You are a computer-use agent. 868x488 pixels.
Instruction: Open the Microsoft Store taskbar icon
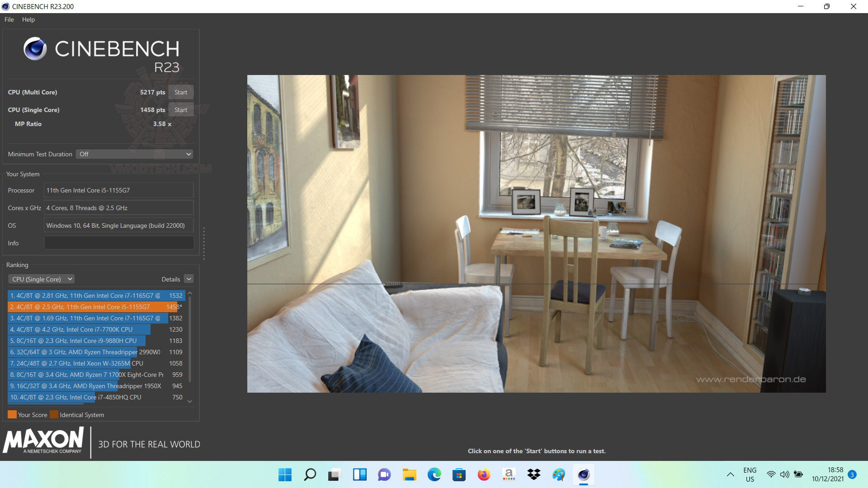pos(459,474)
